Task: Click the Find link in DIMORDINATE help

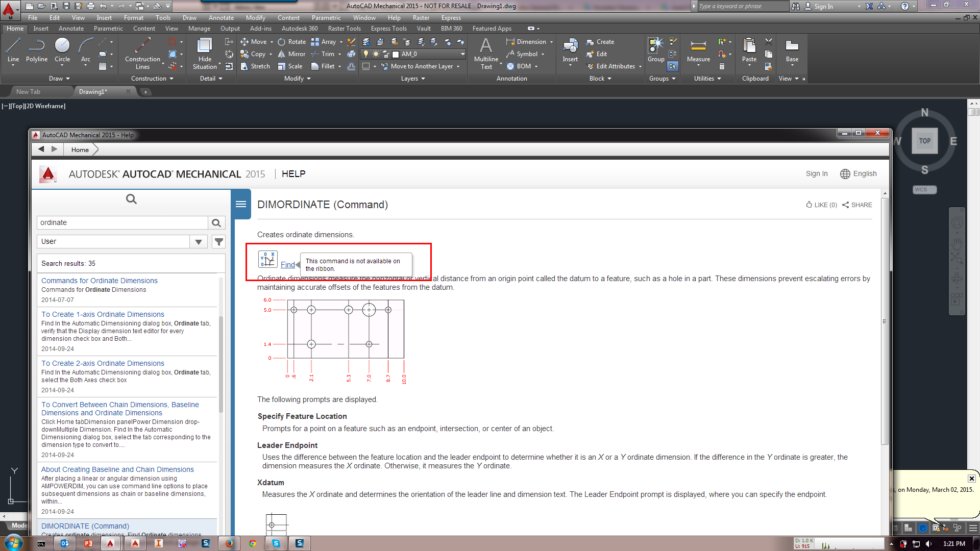Action: (287, 264)
